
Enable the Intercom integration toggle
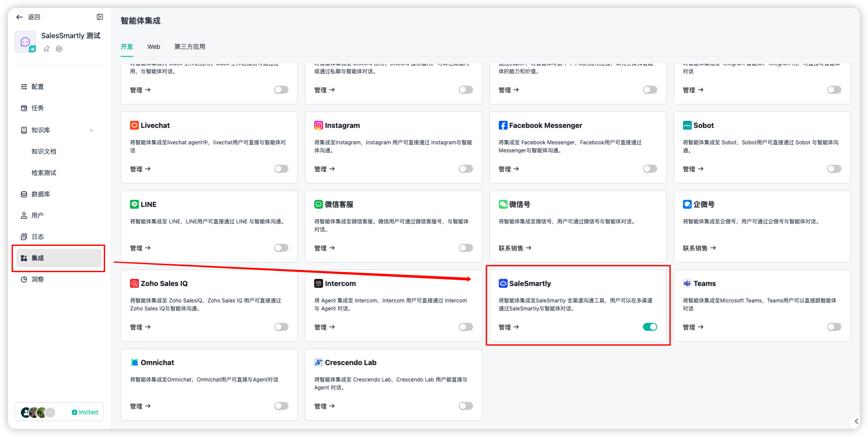[x=466, y=327]
